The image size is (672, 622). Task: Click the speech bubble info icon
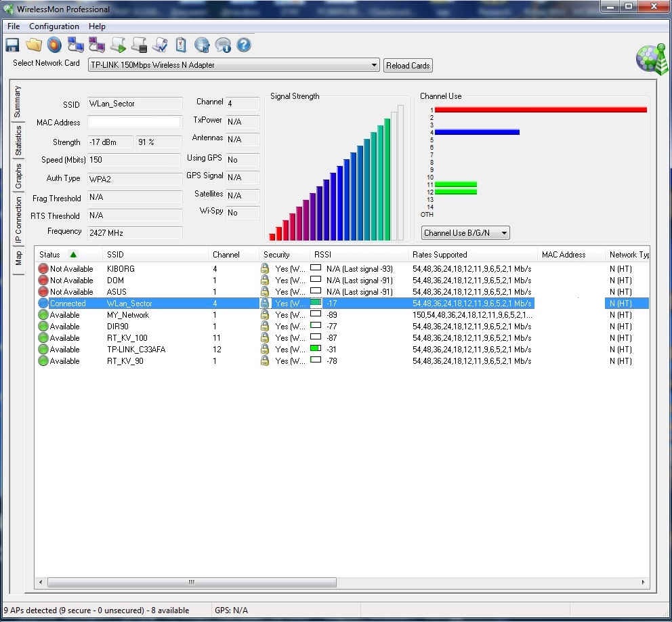pos(222,45)
